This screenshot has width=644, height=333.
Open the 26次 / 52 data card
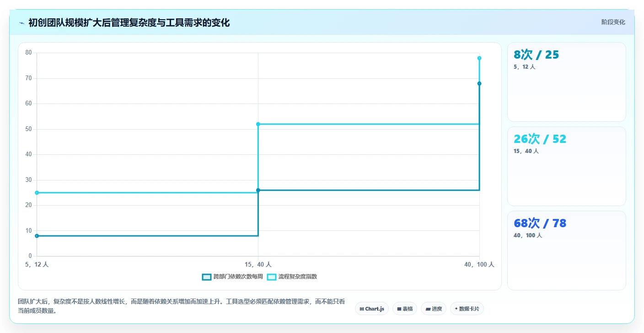(567, 166)
